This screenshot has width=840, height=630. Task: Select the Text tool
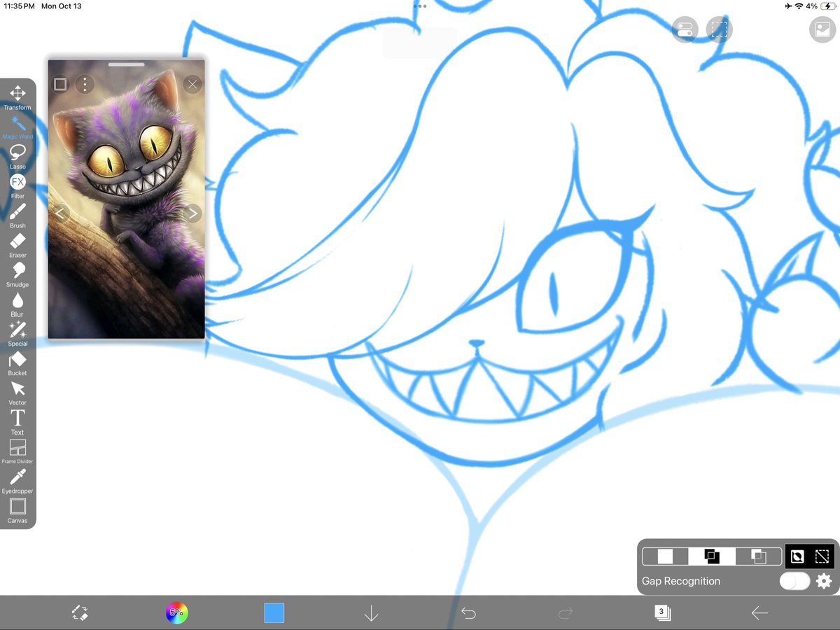pos(17,422)
